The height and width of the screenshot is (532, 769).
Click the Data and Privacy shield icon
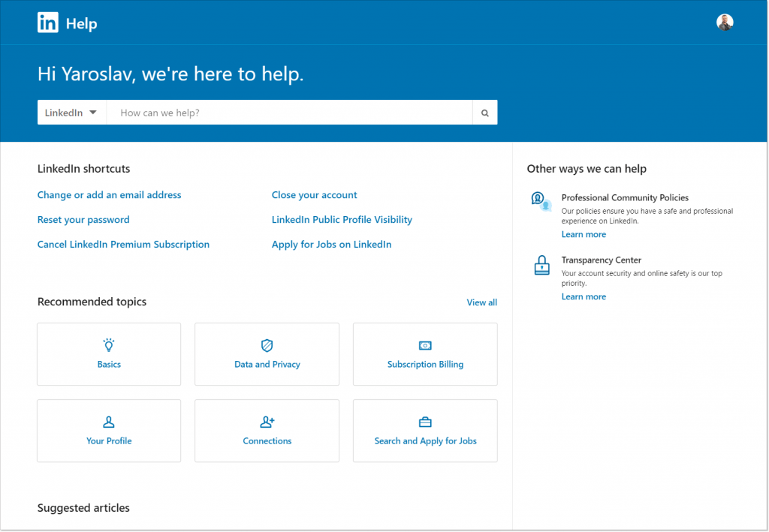click(x=267, y=345)
